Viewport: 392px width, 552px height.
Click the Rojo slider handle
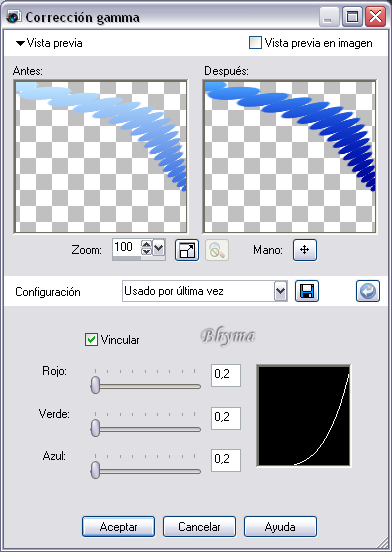click(x=95, y=385)
